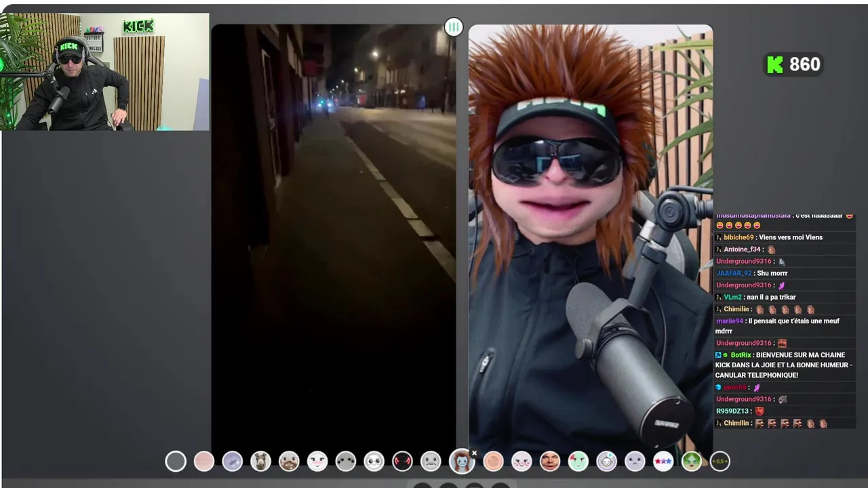Select the empty no-filter circle

click(x=176, y=462)
